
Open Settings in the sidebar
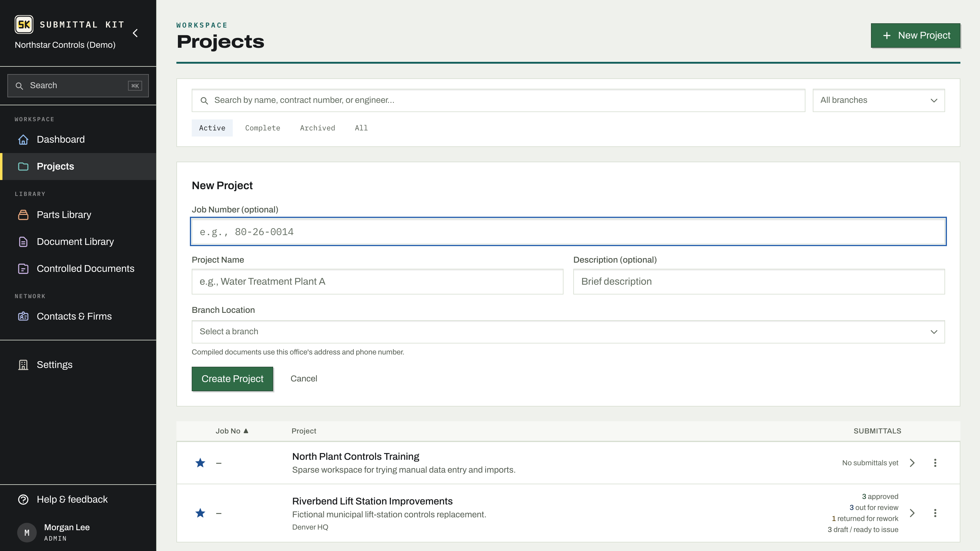pos(78,365)
